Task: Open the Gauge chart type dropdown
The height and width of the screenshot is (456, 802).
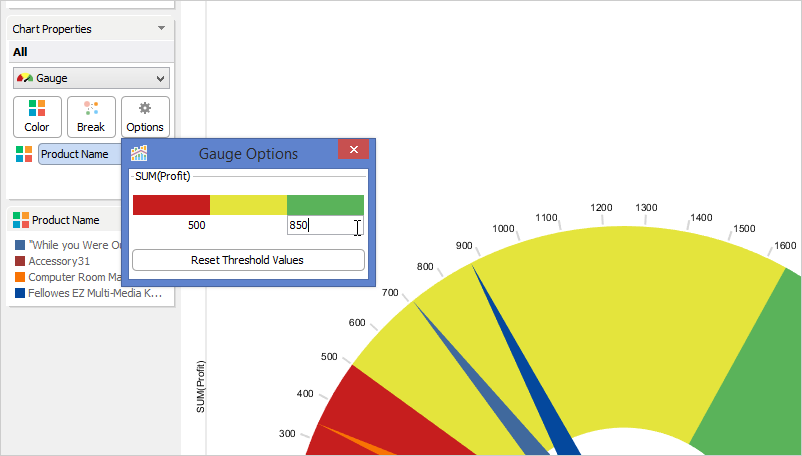Action: click(92, 78)
